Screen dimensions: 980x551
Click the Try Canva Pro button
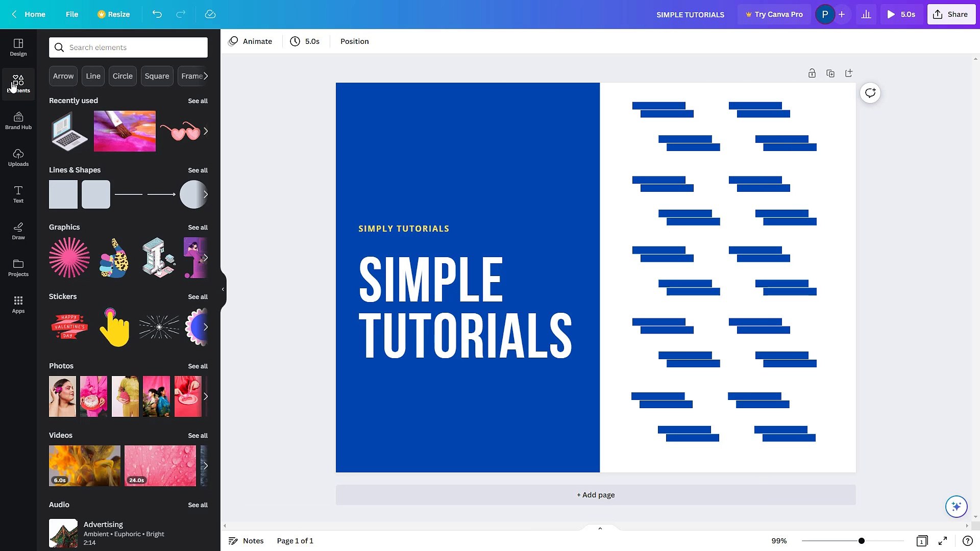[774, 14]
